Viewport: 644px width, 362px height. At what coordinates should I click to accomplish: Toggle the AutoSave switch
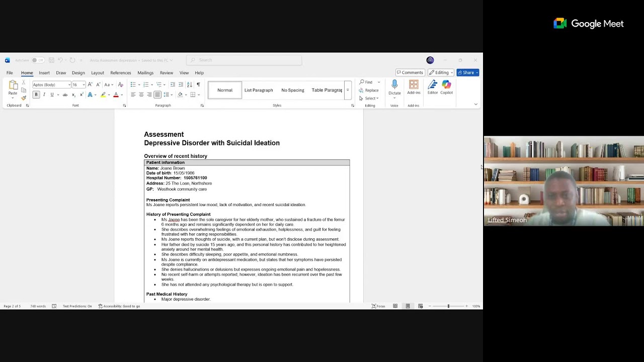pyautogui.click(x=37, y=60)
